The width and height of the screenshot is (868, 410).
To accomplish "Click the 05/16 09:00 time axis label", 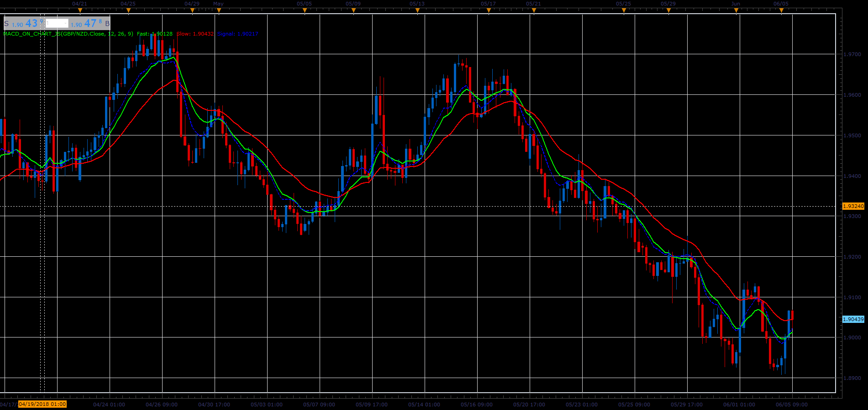I will [x=477, y=405].
